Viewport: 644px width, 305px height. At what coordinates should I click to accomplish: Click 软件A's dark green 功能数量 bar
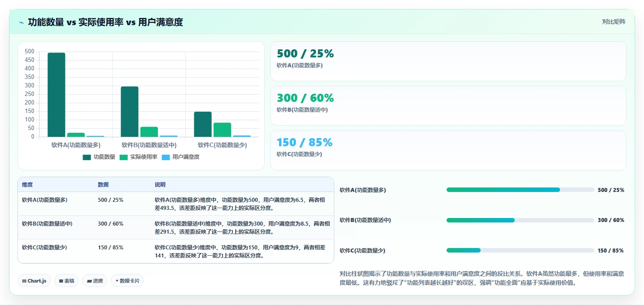57,95
